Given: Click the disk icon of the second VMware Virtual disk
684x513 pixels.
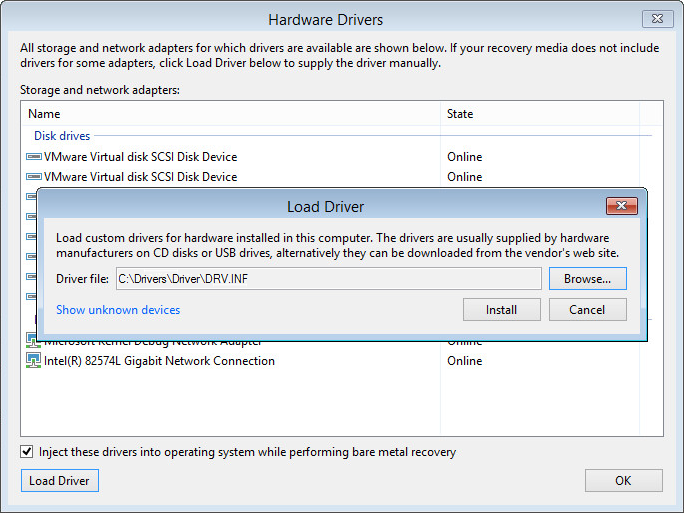Looking at the screenshot, I should tap(34, 177).
